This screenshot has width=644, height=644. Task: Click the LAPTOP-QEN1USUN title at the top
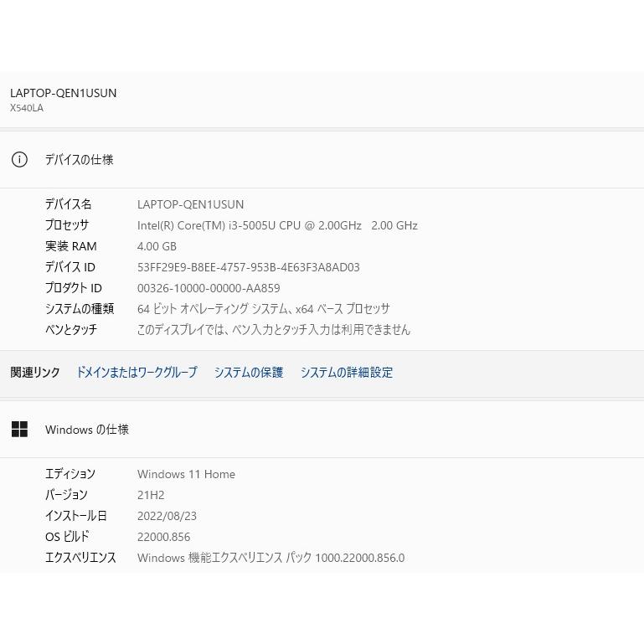tap(64, 93)
